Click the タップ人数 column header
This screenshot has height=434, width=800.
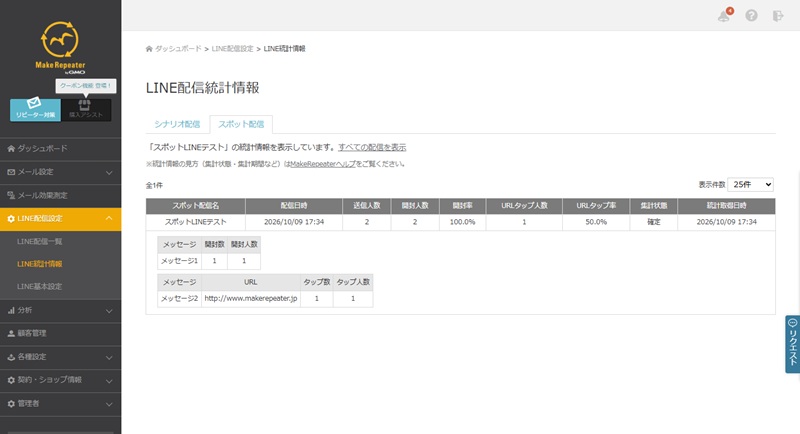tap(353, 282)
